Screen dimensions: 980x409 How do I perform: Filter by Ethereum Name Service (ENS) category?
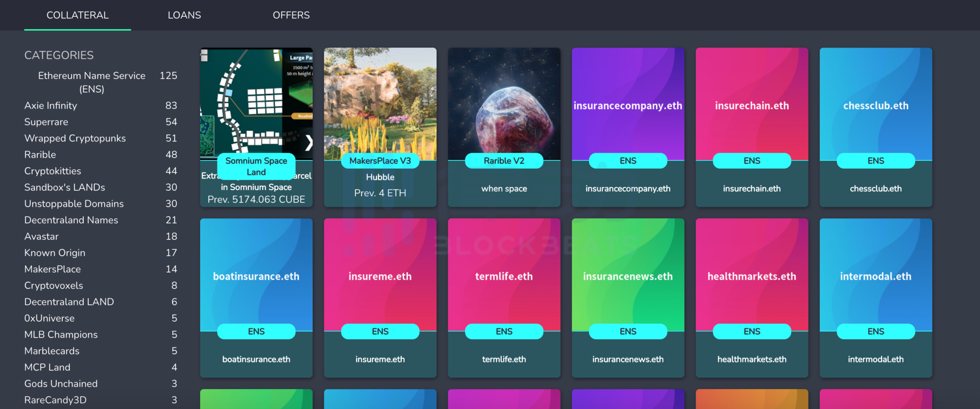pos(101,82)
